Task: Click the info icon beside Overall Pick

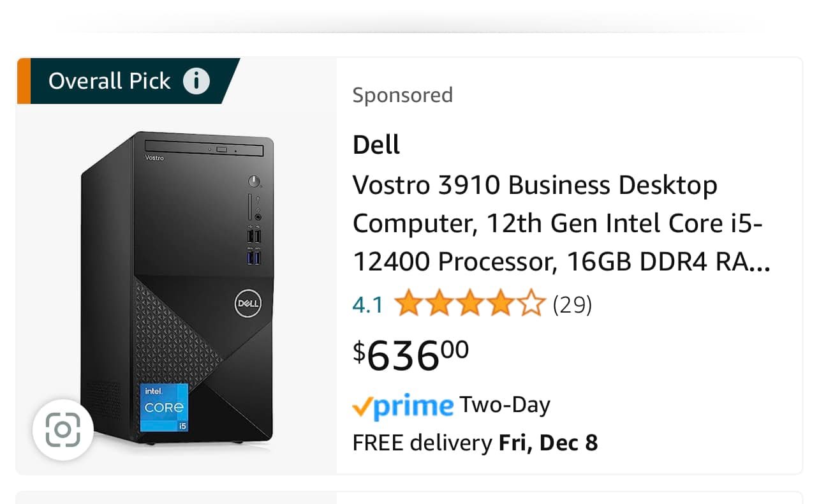Action: pyautogui.click(x=196, y=81)
